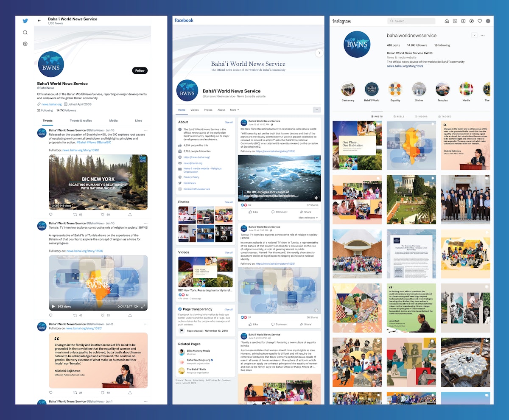This screenshot has height=420, width=509.
Task: Open the #Bahai hashtag in Jun 16 tweet
Action: click(82, 142)
